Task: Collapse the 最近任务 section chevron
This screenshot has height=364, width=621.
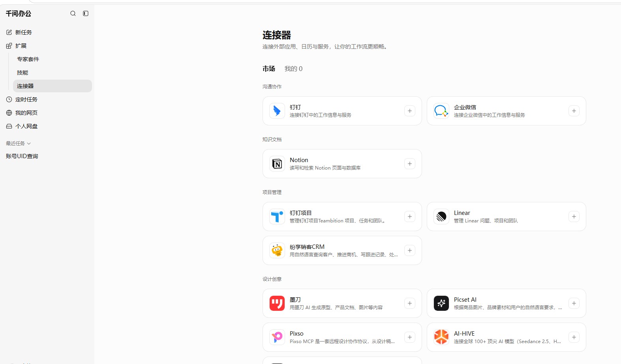Action: 29,144
